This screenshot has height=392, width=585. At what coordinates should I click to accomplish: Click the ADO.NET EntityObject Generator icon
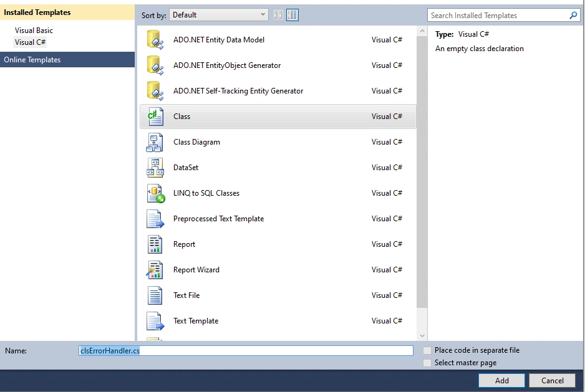pyautogui.click(x=155, y=65)
